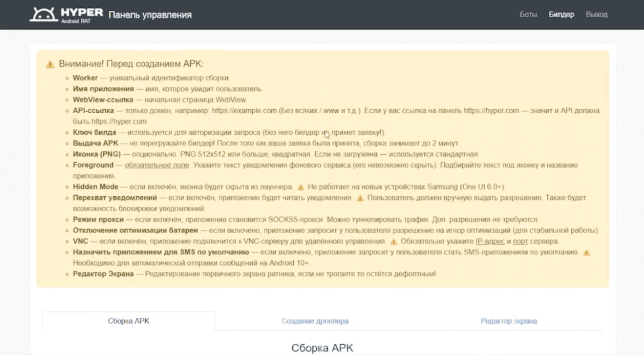Switch to the Сборка APK tab

coord(128,321)
